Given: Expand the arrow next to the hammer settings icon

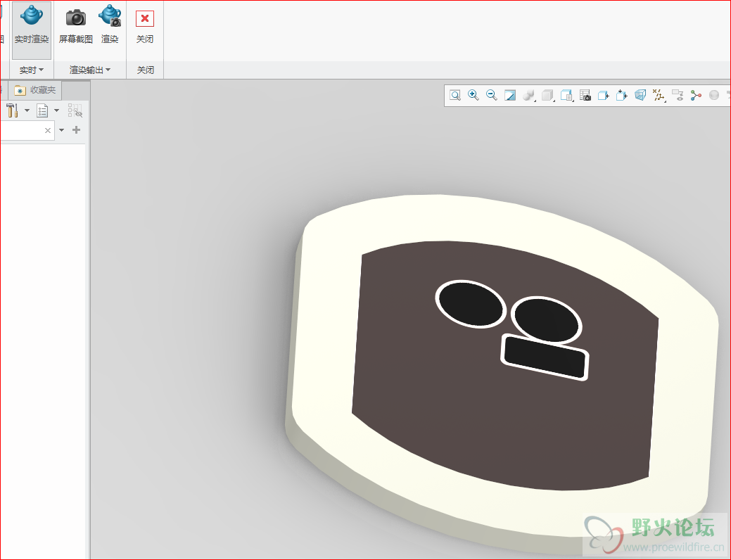Looking at the screenshot, I should 27,110.
